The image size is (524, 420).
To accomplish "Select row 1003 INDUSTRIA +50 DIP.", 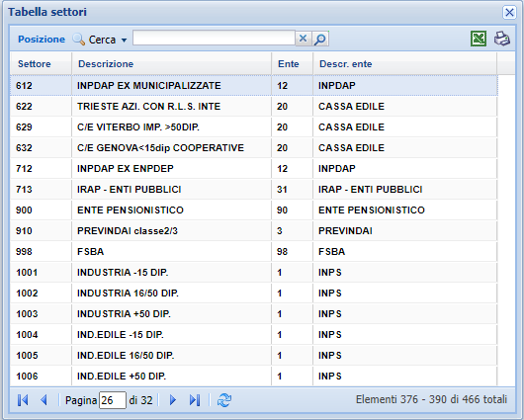I will [x=254, y=313].
